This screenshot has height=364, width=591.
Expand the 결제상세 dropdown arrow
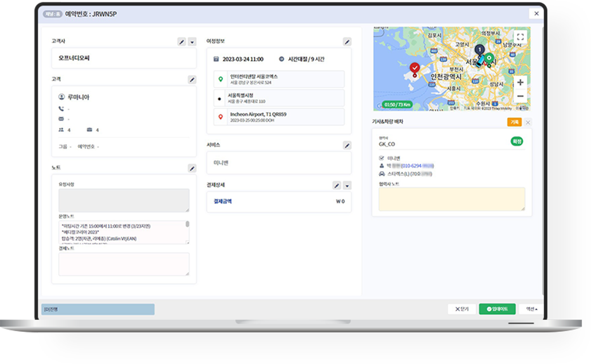(x=347, y=186)
